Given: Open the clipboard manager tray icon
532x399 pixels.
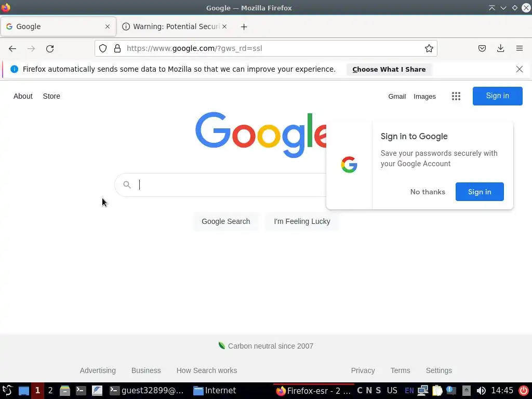Looking at the screenshot, I should (x=437, y=391).
